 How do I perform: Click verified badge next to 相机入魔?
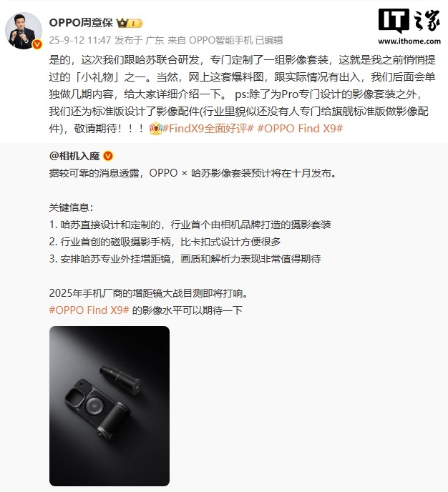click(108, 156)
